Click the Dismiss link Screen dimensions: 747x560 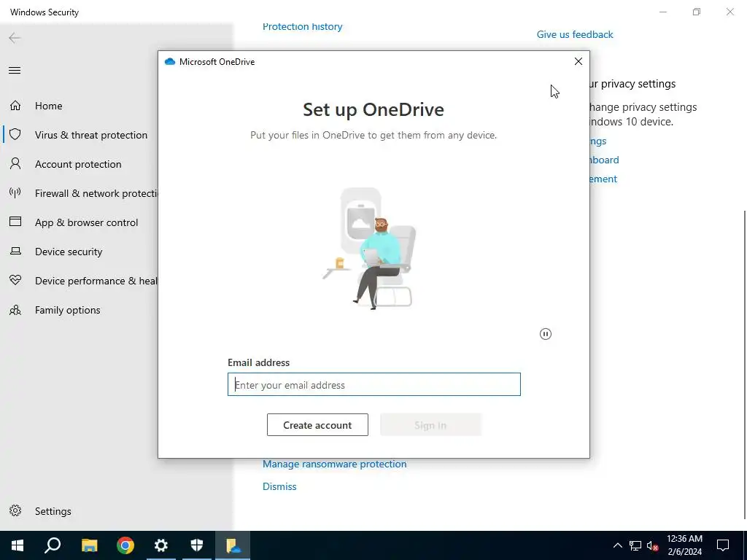point(279,486)
